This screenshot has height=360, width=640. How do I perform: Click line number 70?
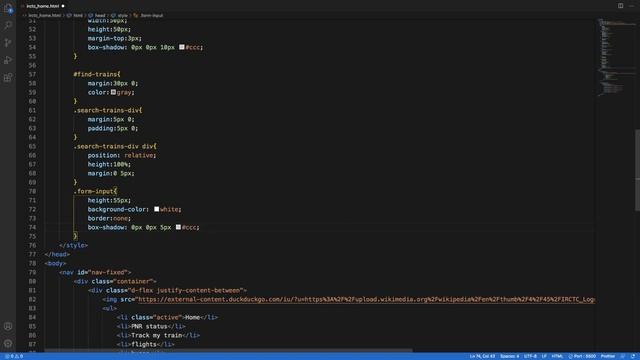coord(32,191)
